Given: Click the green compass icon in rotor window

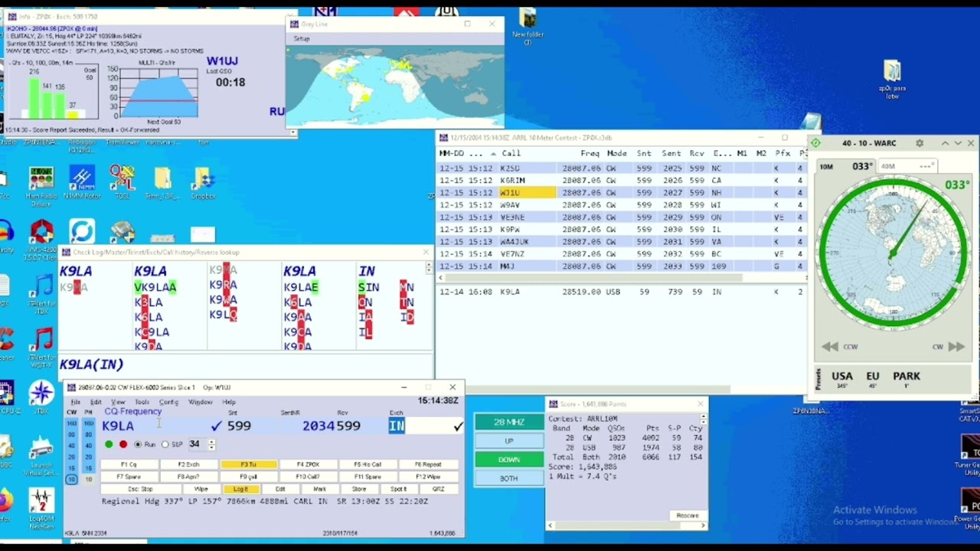Looking at the screenshot, I should (815, 143).
